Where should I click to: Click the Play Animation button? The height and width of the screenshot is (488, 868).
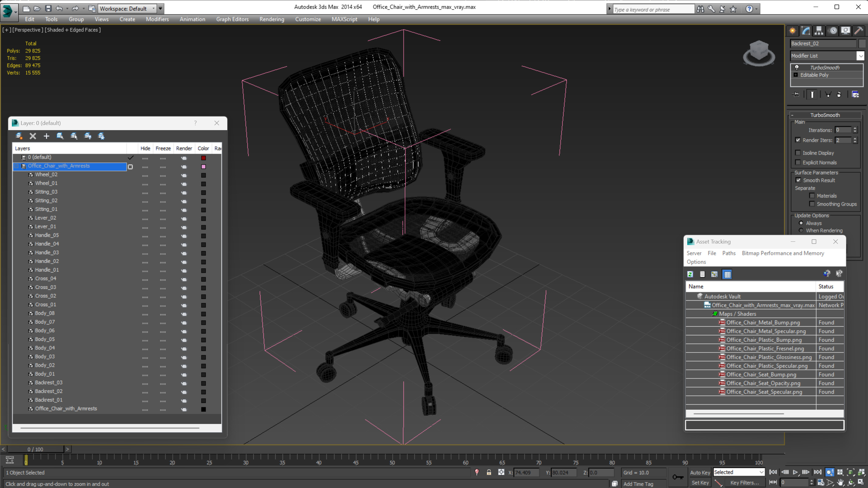coord(795,472)
